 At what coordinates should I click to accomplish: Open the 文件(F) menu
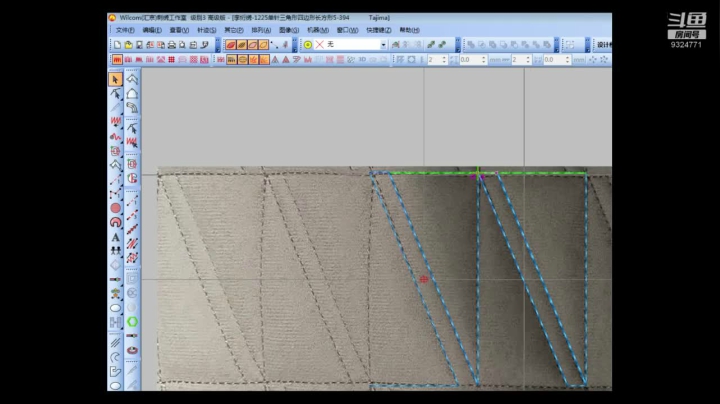[x=125, y=30]
